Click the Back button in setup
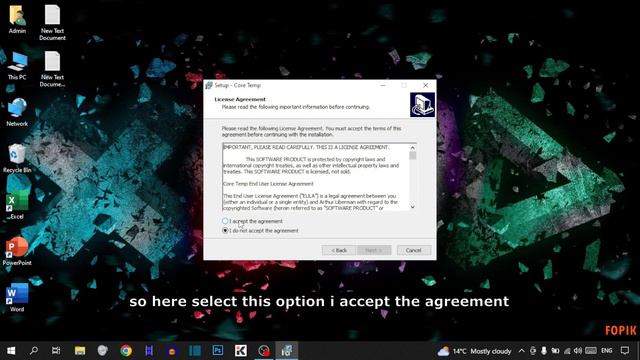The image size is (640, 360). coord(339,250)
